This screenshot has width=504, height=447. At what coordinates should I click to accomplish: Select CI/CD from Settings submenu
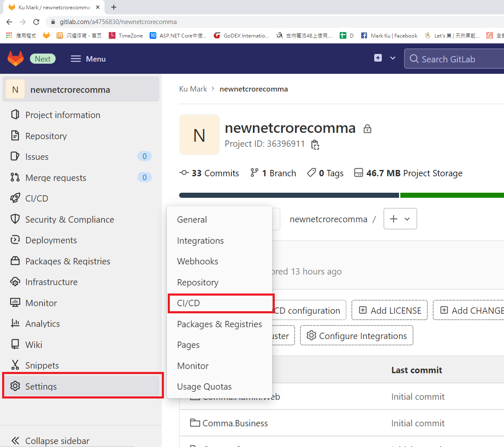click(x=188, y=303)
